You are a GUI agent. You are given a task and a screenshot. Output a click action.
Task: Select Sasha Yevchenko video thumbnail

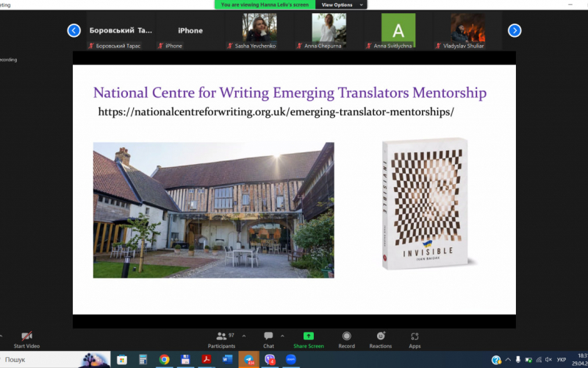tap(259, 31)
